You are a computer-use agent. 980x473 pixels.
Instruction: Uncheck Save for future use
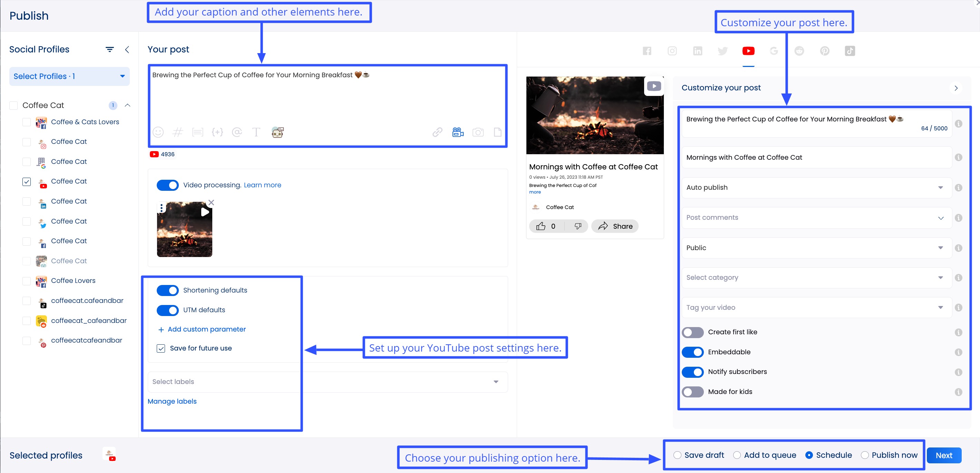tap(161, 348)
